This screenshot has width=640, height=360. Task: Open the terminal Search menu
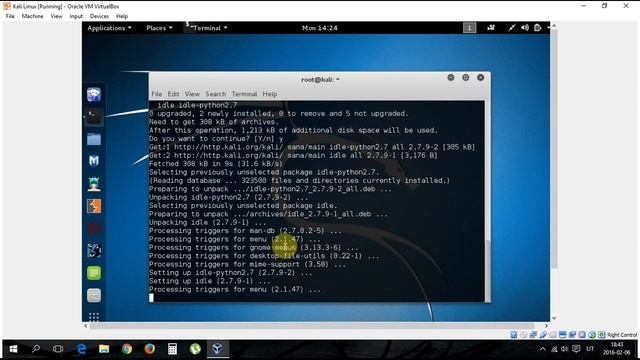tap(216, 94)
